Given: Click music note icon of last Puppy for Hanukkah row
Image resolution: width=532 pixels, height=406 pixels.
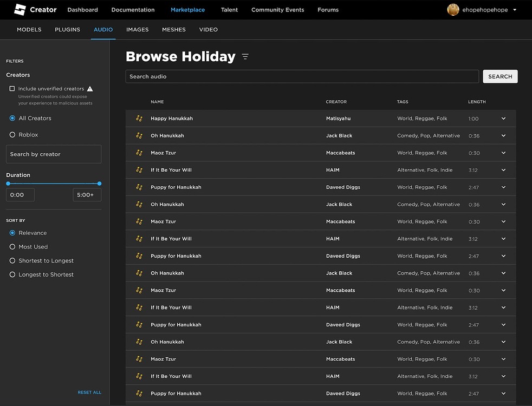Looking at the screenshot, I should coord(139,394).
